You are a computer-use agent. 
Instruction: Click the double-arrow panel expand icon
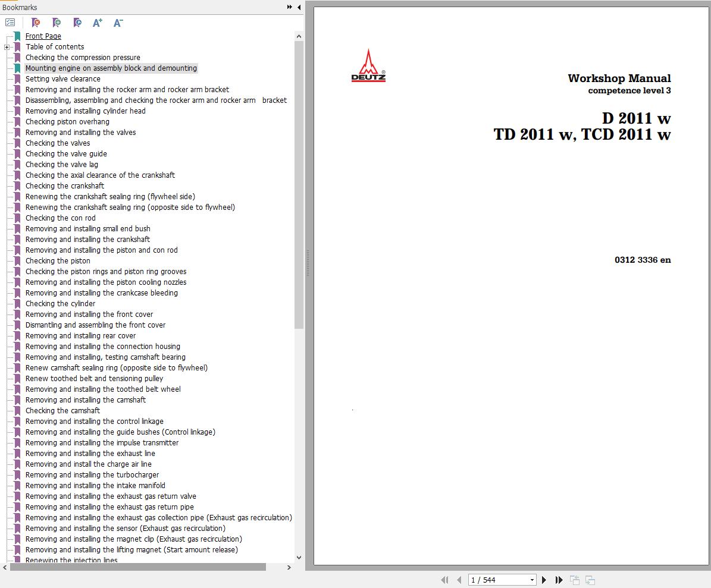290,7
